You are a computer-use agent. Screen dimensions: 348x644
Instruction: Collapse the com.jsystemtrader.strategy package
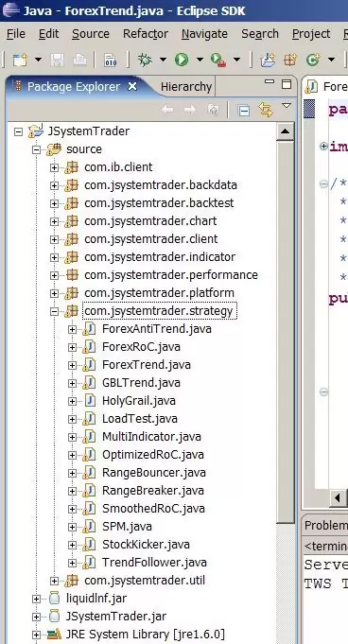tap(54, 311)
